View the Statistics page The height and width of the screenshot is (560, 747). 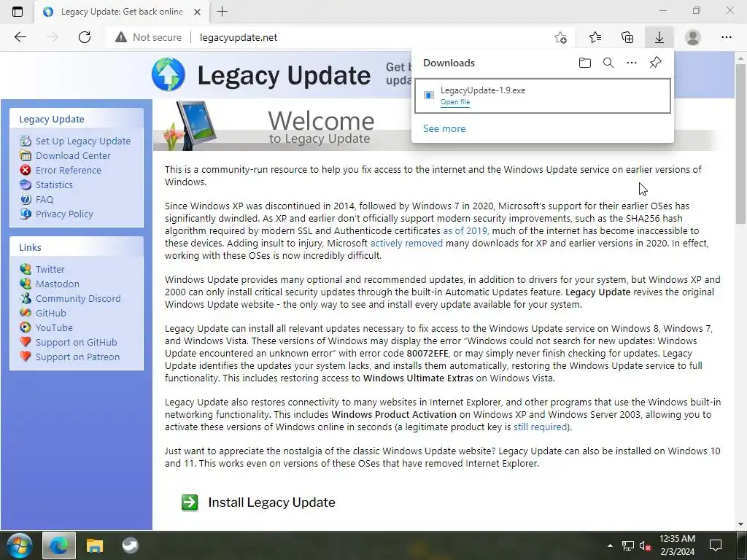coord(54,184)
